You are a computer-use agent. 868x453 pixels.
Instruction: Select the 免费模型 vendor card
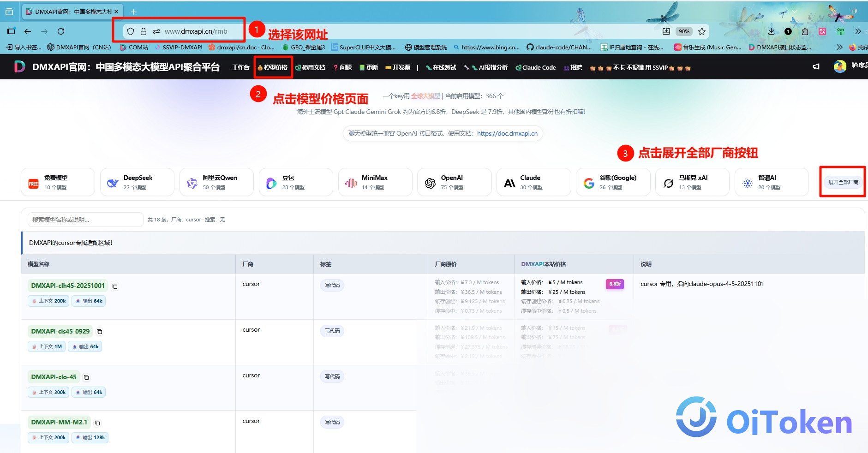coord(58,182)
